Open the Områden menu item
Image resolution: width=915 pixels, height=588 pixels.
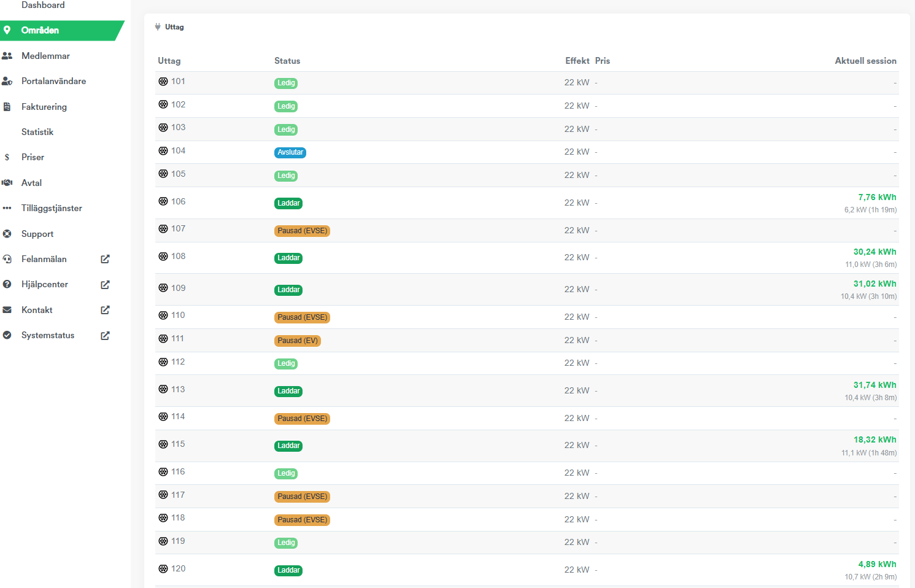pos(41,30)
